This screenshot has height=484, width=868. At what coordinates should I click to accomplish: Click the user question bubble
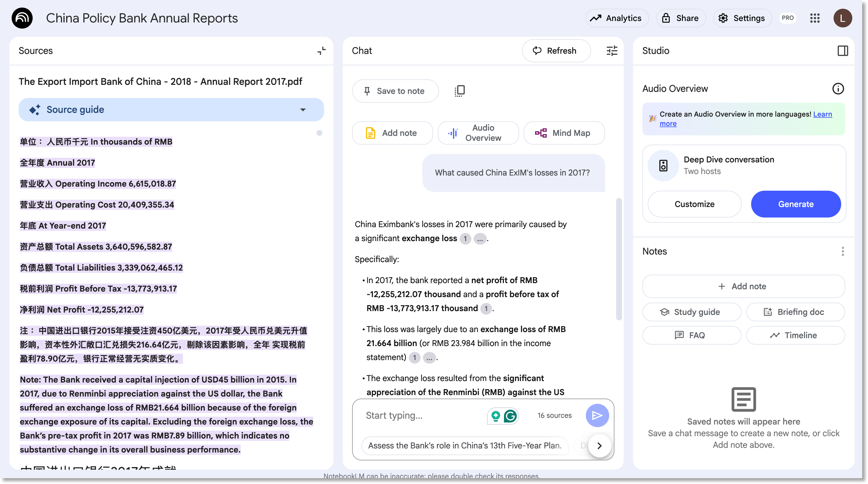513,173
